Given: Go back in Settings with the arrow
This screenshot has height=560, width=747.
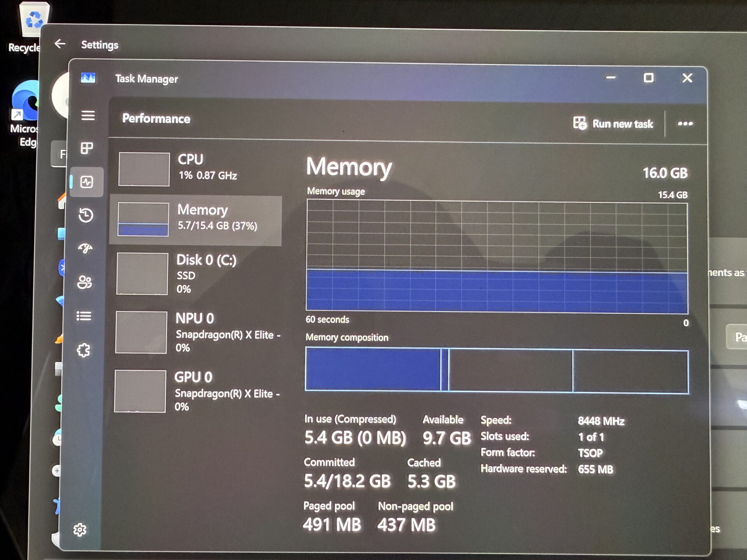Looking at the screenshot, I should [60, 44].
